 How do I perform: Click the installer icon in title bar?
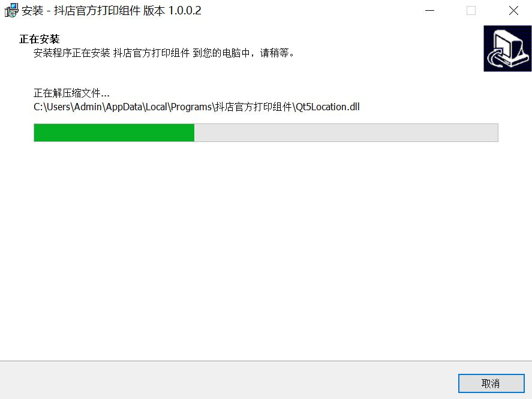11,10
